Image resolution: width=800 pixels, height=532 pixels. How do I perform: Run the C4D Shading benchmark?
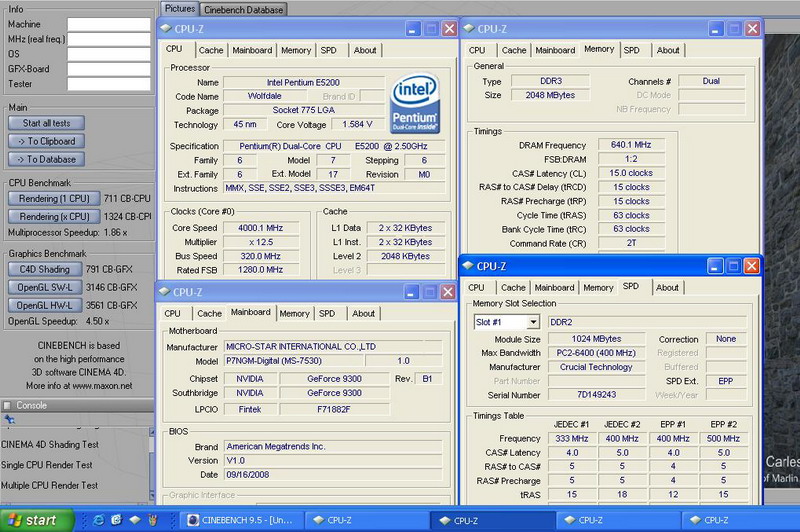(x=44, y=269)
